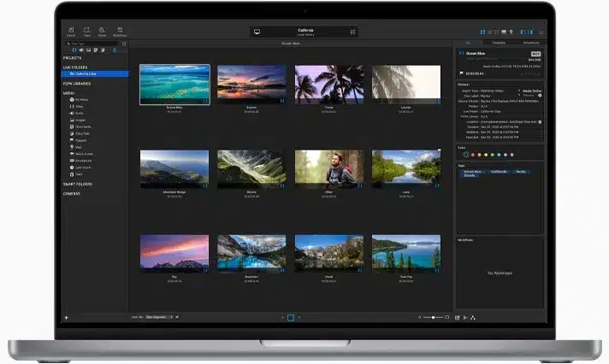609x364 pixels.
Task: Toggle the video filter icon under search
Action: 74,50
